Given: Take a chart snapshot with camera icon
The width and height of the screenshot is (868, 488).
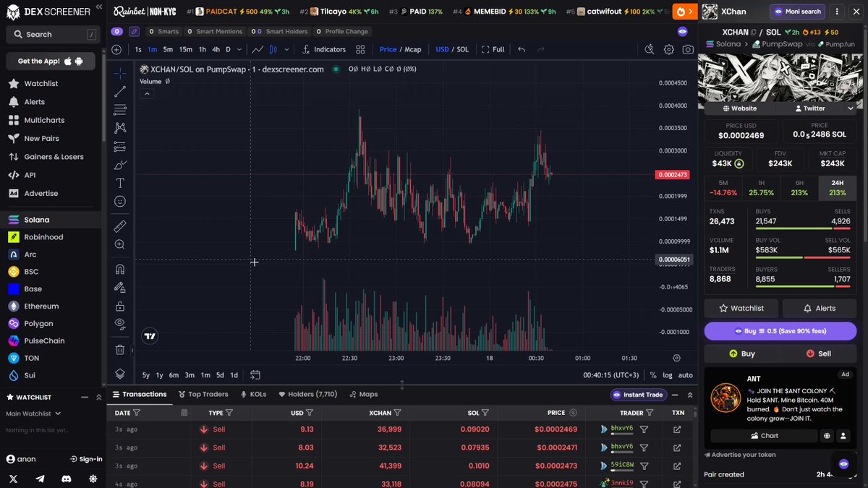Looking at the screenshot, I should point(688,50).
